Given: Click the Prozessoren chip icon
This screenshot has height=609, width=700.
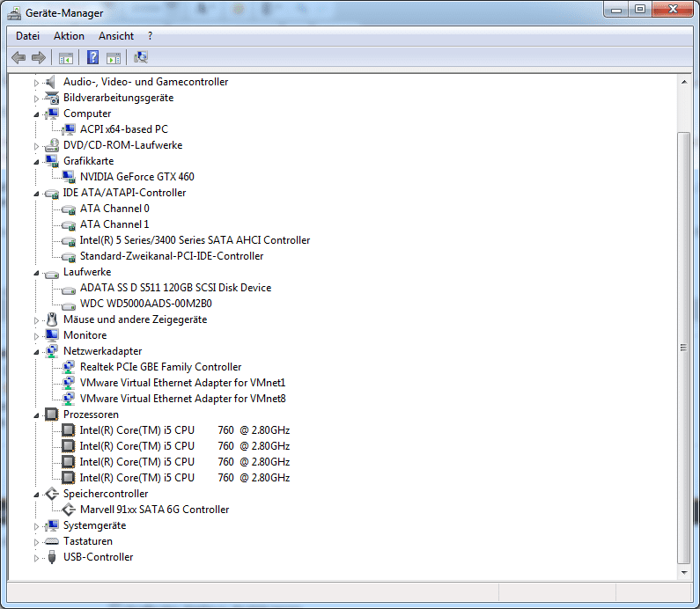Looking at the screenshot, I should (52, 415).
